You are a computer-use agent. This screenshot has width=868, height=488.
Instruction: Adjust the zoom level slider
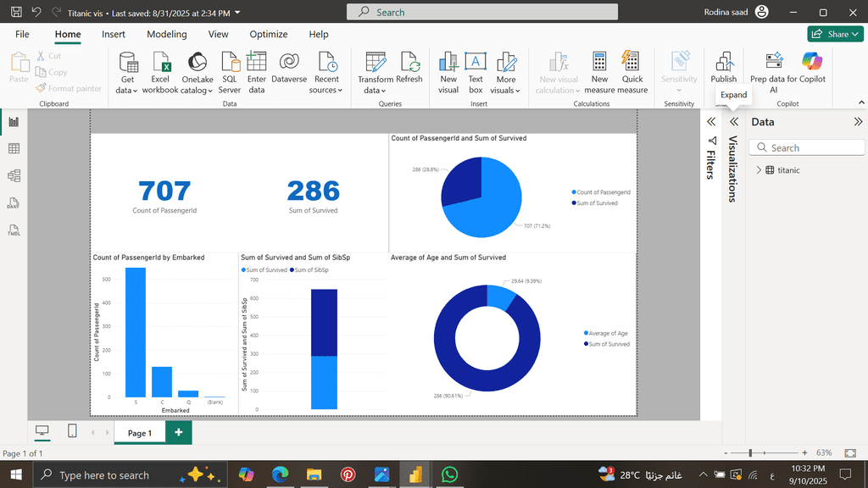point(749,453)
